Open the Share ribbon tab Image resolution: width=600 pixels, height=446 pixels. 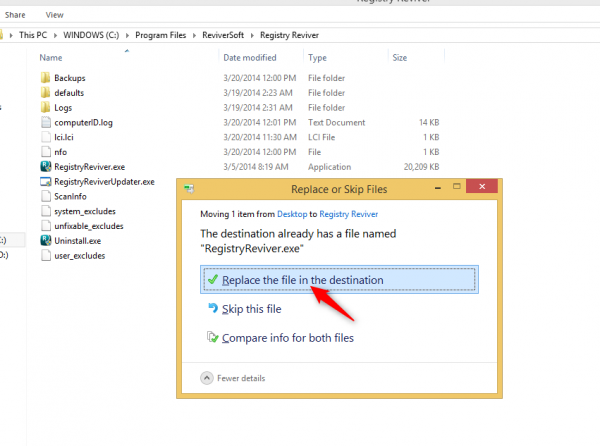coord(15,15)
